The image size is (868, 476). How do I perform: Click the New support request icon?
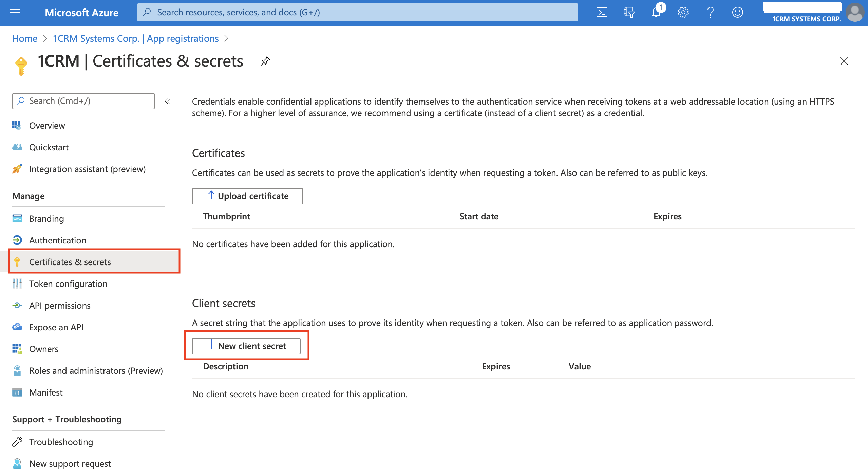[x=17, y=463]
